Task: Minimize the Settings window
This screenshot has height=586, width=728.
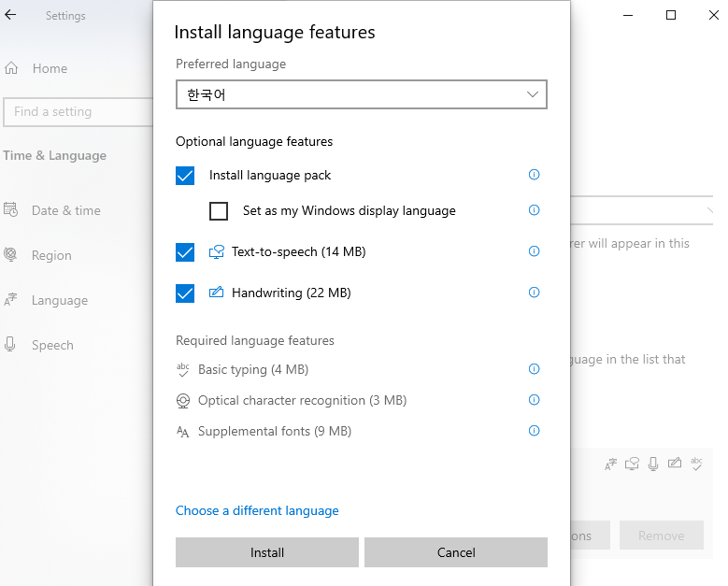Action: point(628,15)
